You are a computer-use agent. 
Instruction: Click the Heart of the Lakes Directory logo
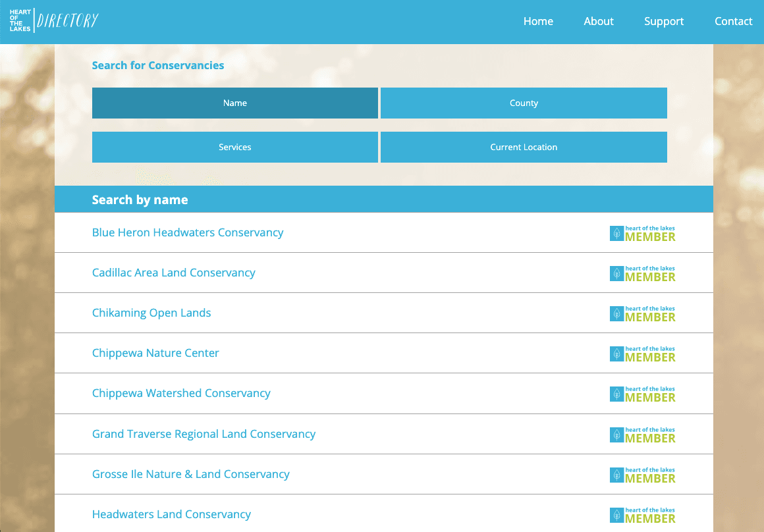point(54,21)
